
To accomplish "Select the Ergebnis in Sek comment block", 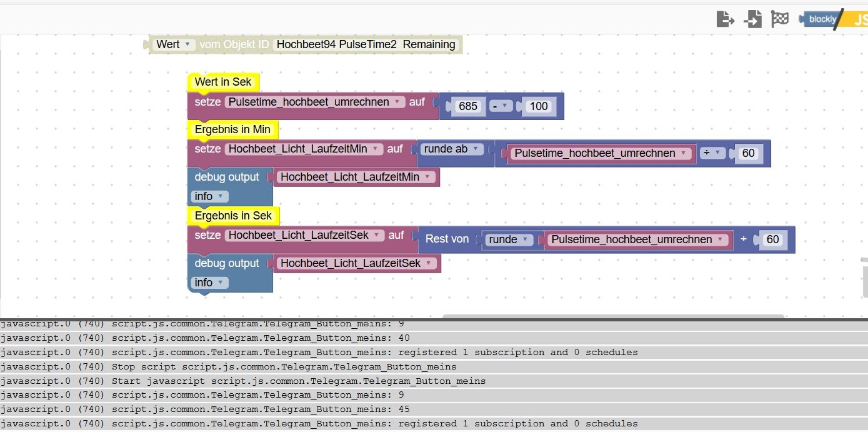I will pos(233,215).
